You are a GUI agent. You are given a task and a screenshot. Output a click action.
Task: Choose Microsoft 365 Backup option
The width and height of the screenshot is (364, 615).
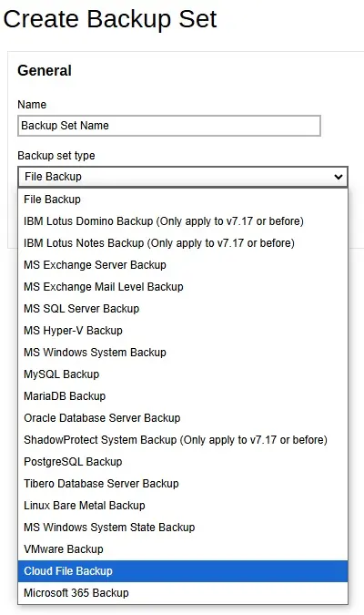pyautogui.click(x=183, y=593)
